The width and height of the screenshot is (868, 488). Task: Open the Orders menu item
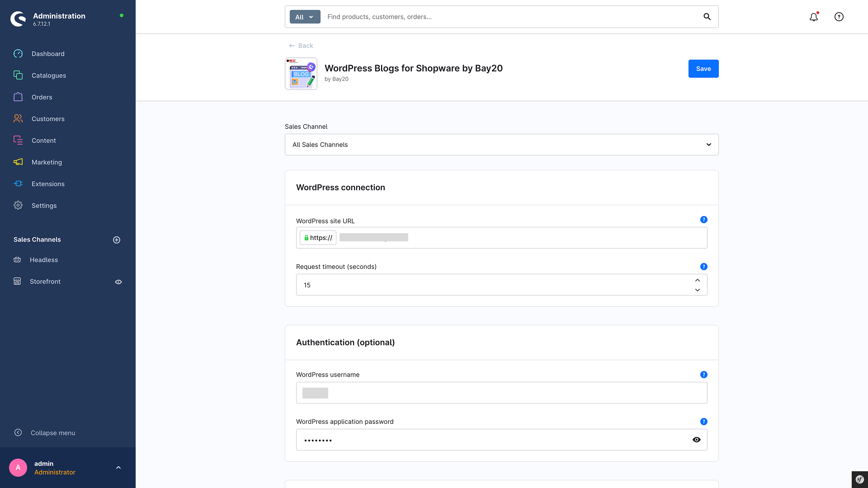pyautogui.click(x=42, y=97)
